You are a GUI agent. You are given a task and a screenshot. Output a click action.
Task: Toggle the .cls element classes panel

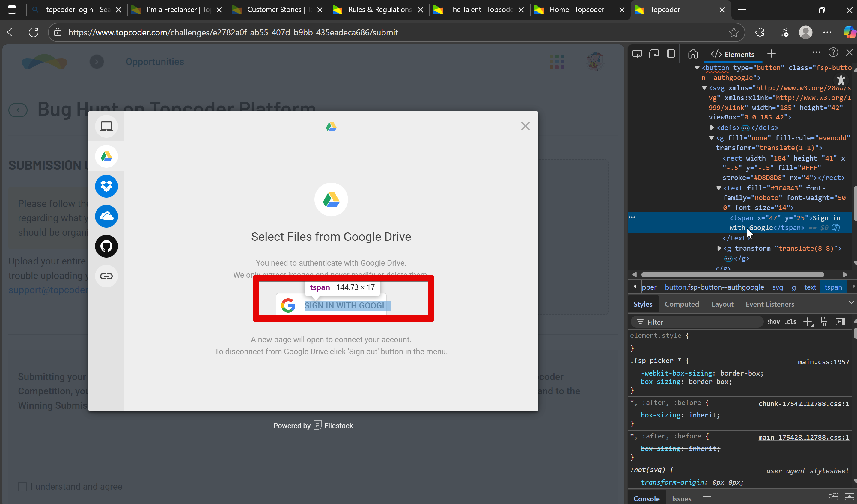point(791,322)
